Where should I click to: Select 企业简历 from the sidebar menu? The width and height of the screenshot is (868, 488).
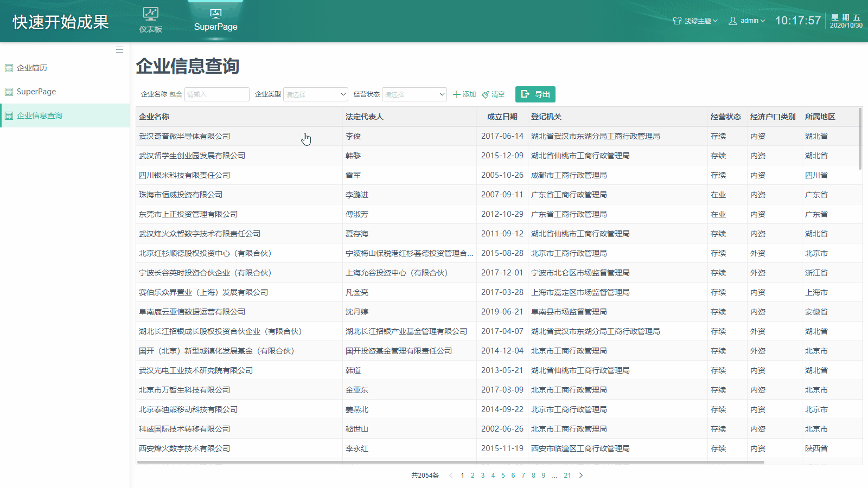pos(33,67)
